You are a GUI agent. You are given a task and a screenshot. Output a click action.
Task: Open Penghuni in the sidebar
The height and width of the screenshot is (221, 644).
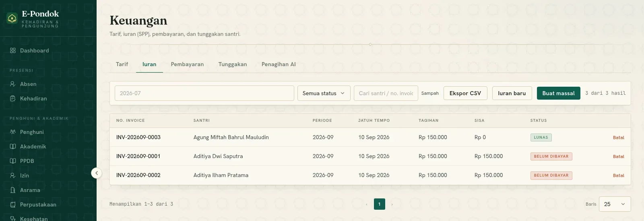32,132
